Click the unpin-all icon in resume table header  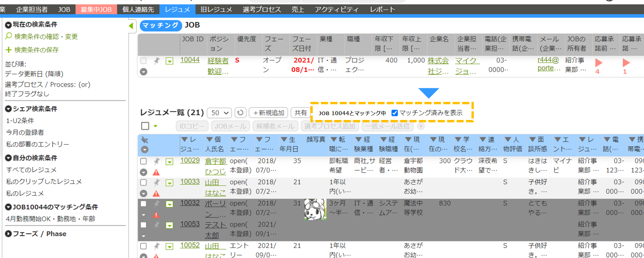click(x=145, y=140)
